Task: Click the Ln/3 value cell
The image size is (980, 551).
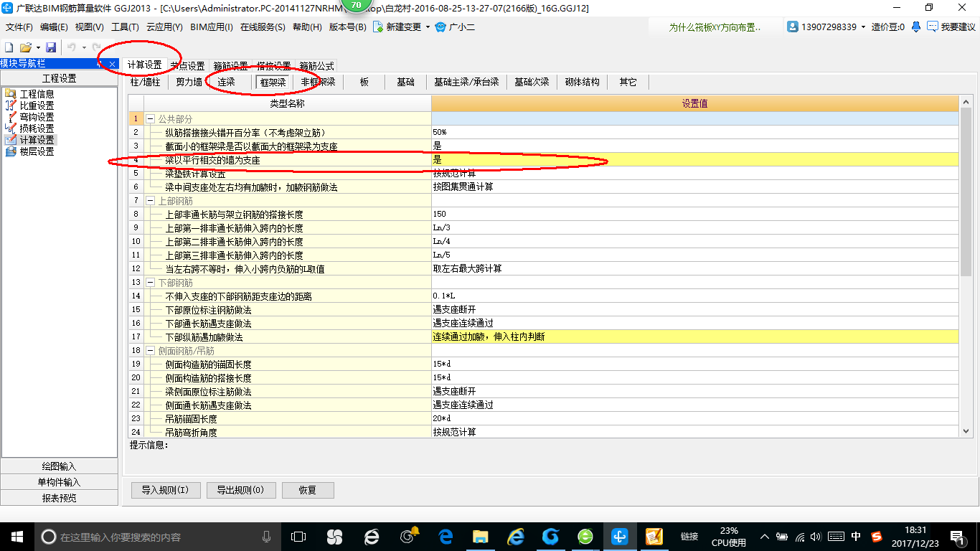Action: [694, 227]
